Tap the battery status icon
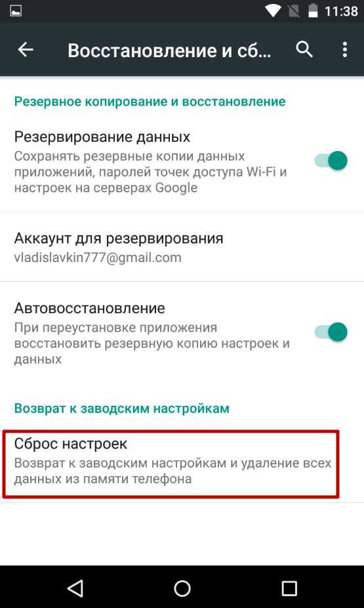Viewport: 364px width, 608px height. [x=313, y=11]
